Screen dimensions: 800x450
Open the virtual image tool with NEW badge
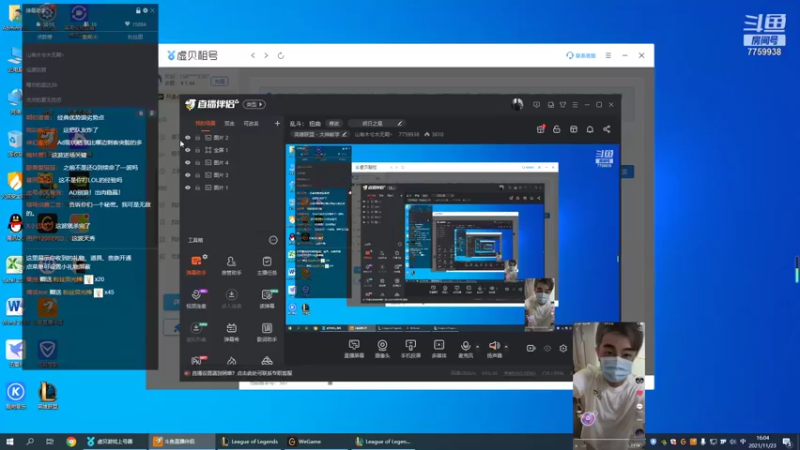pos(196,332)
